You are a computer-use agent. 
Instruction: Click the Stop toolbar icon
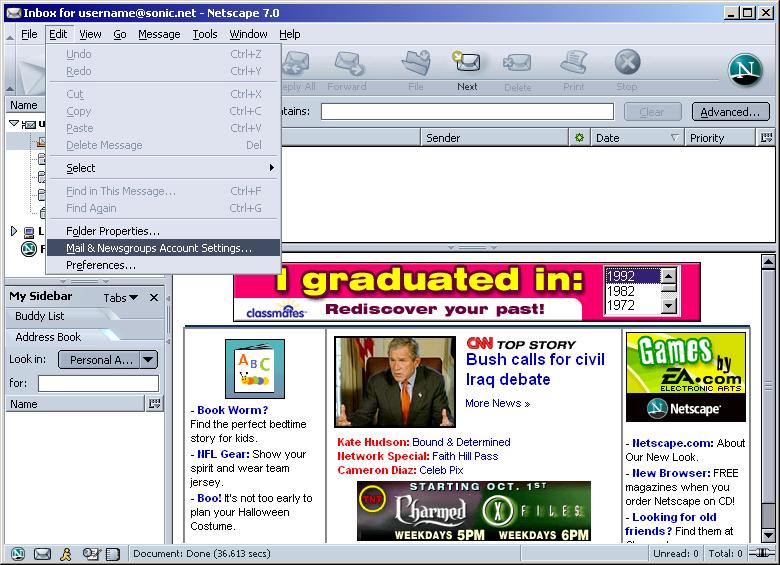(627, 62)
